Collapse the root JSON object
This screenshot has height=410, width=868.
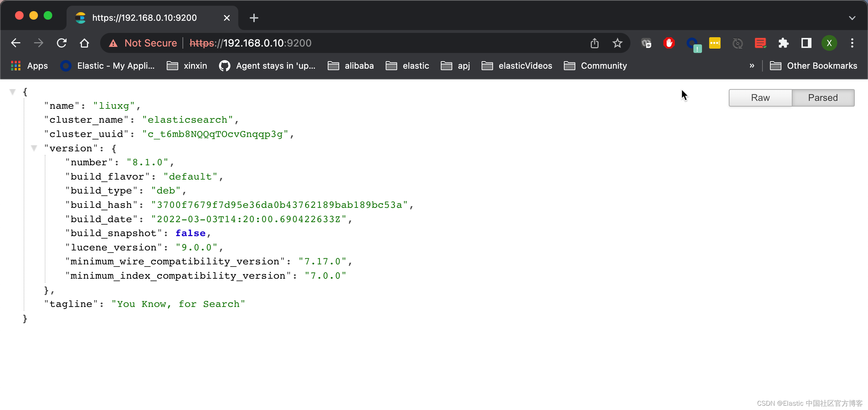pyautogui.click(x=13, y=92)
